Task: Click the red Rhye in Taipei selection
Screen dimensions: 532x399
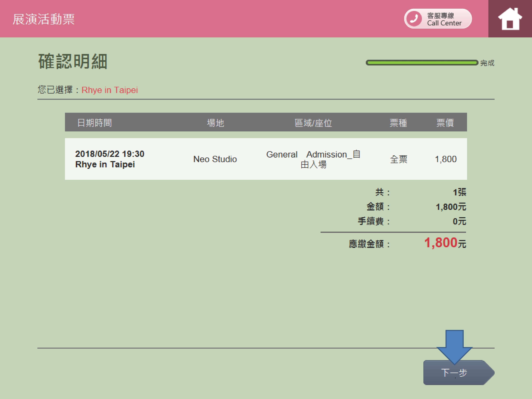Action: (110, 90)
